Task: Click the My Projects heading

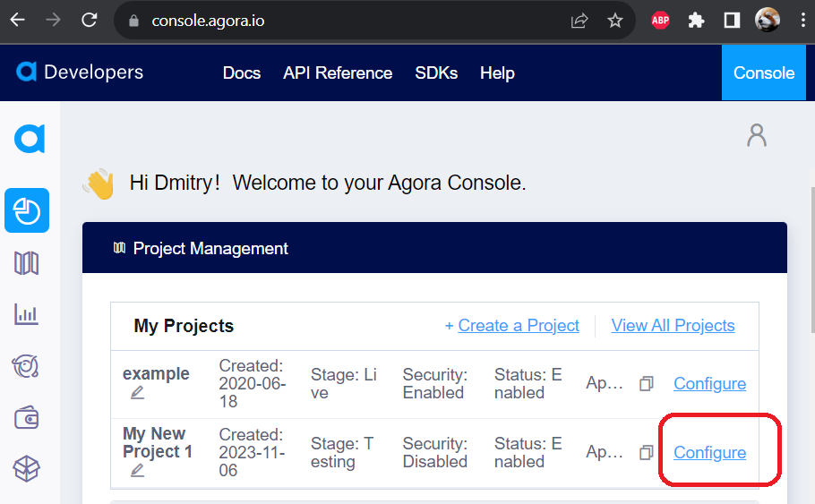Action: (x=184, y=326)
